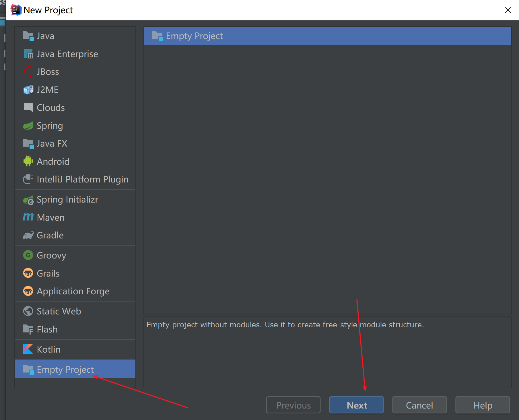Click the Empty project description text
519x420 pixels.
click(x=285, y=325)
